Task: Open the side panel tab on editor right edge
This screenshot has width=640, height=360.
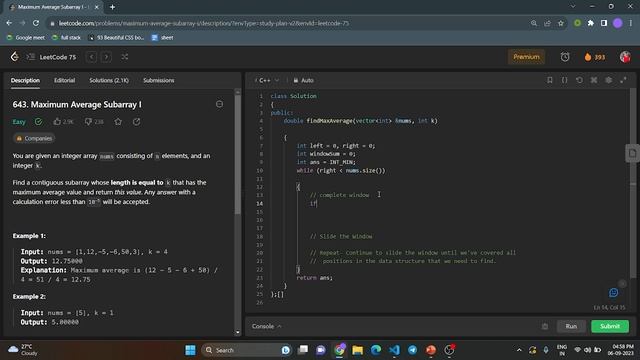Action: [x=632, y=153]
